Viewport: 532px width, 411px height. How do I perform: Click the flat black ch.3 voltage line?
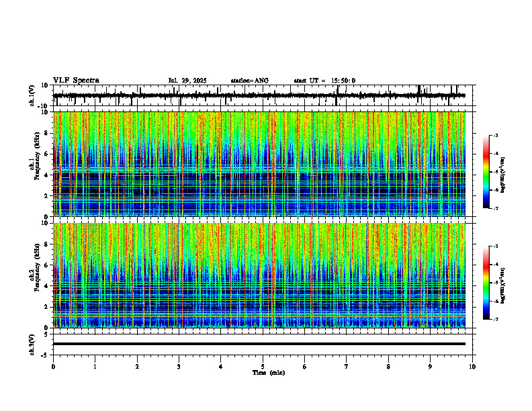coord(259,344)
